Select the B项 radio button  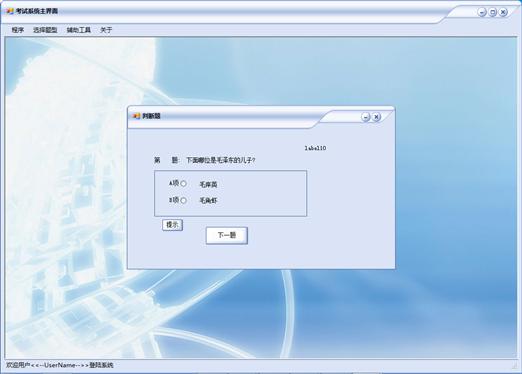tap(183, 200)
